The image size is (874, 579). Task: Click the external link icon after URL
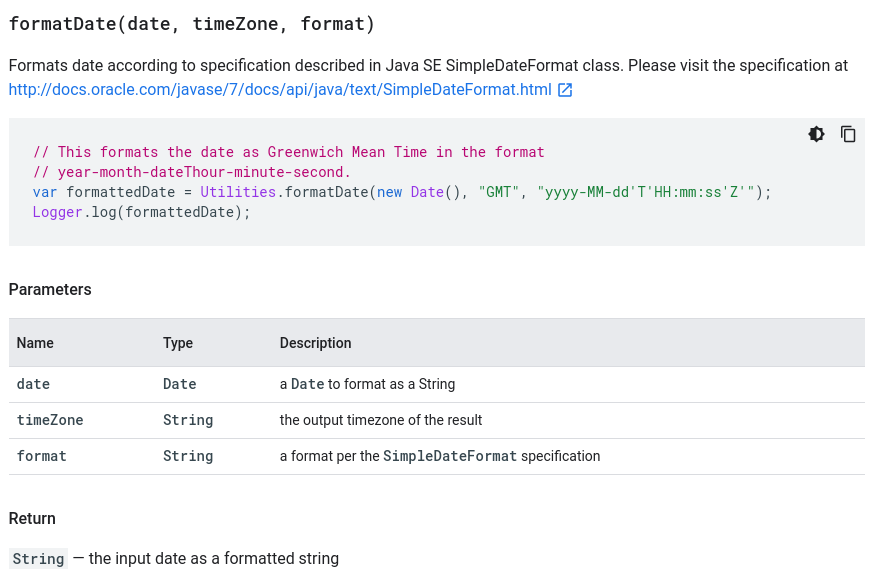click(x=565, y=90)
